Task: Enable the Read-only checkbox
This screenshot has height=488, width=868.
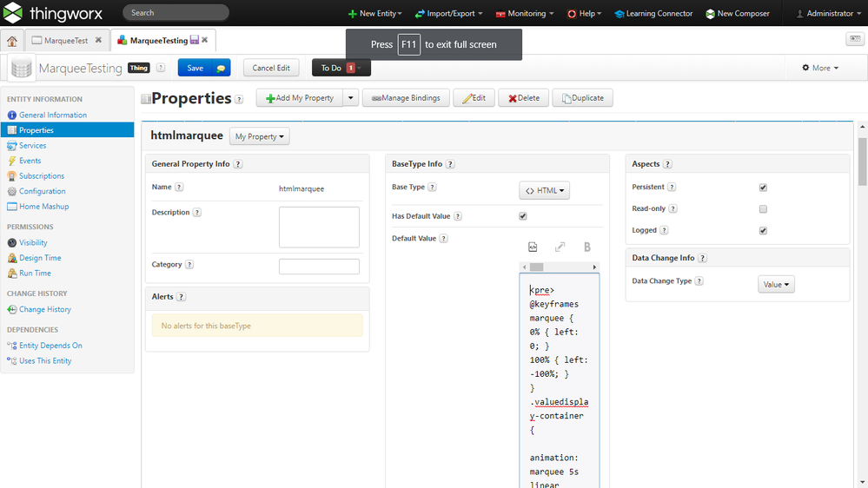Action: (x=763, y=209)
